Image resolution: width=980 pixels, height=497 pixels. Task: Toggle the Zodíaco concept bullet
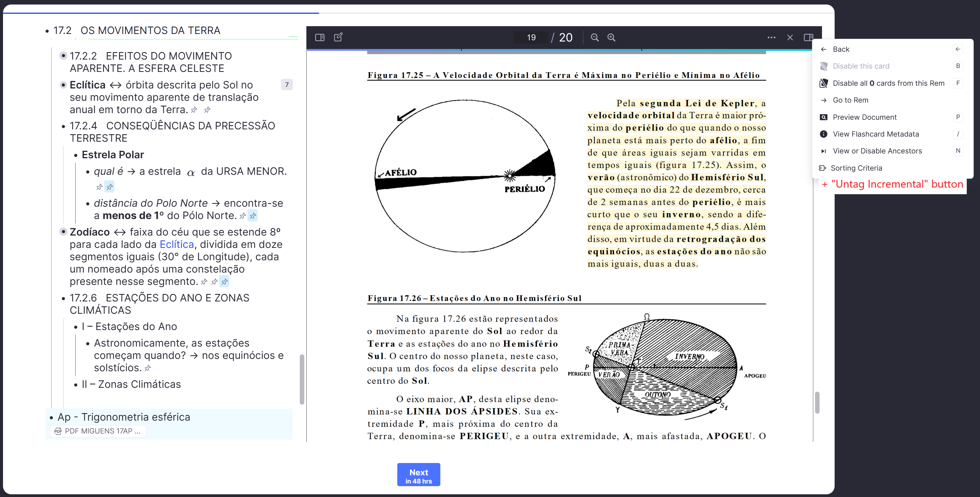click(x=63, y=232)
